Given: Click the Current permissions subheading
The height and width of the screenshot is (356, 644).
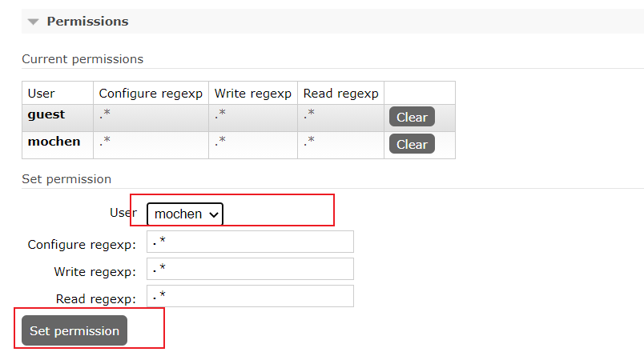Looking at the screenshot, I should 83,59.
